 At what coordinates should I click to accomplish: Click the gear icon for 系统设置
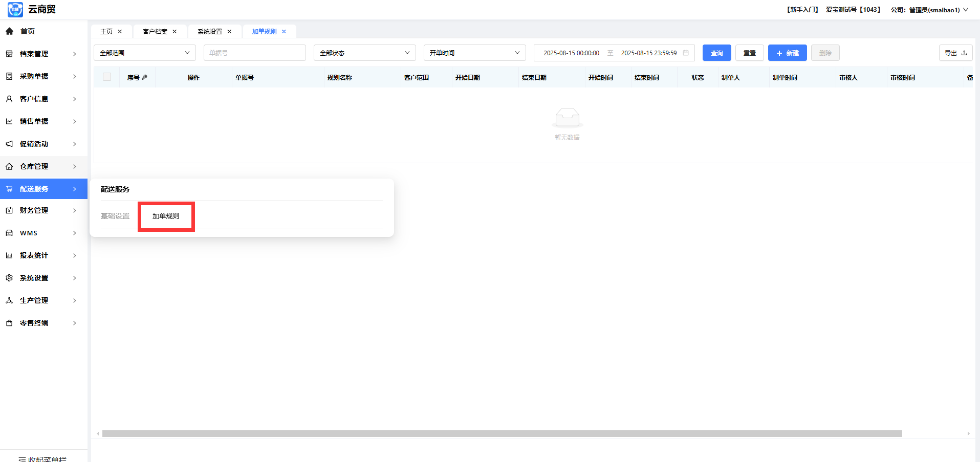click(x=9, y=278)
